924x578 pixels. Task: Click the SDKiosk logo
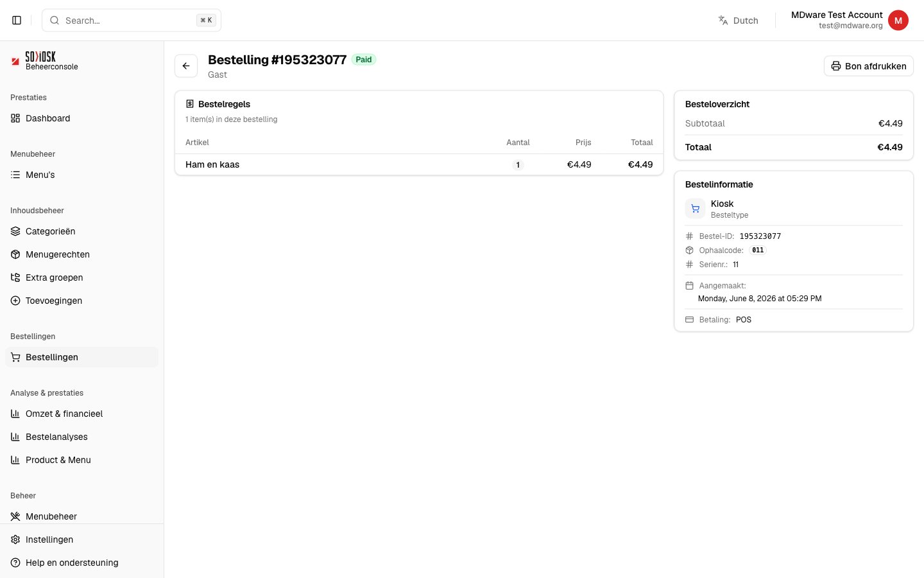click(x=40, y=57)
